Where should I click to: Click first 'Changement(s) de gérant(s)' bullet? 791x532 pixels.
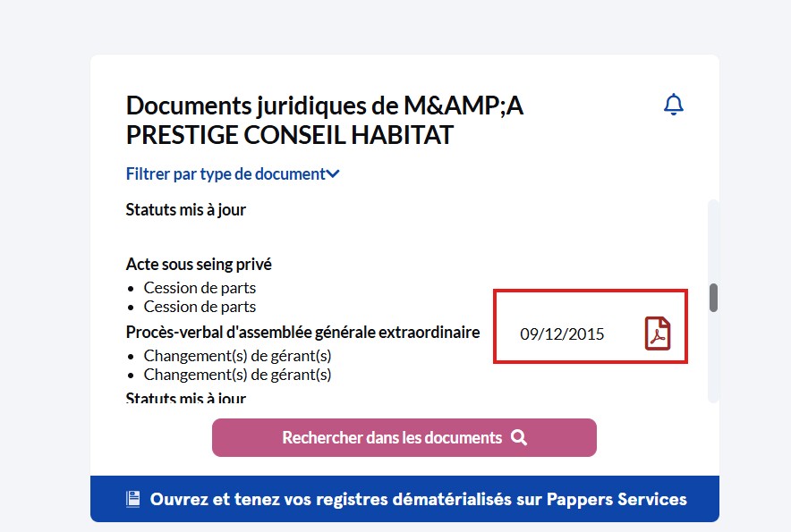click(237, 356)
